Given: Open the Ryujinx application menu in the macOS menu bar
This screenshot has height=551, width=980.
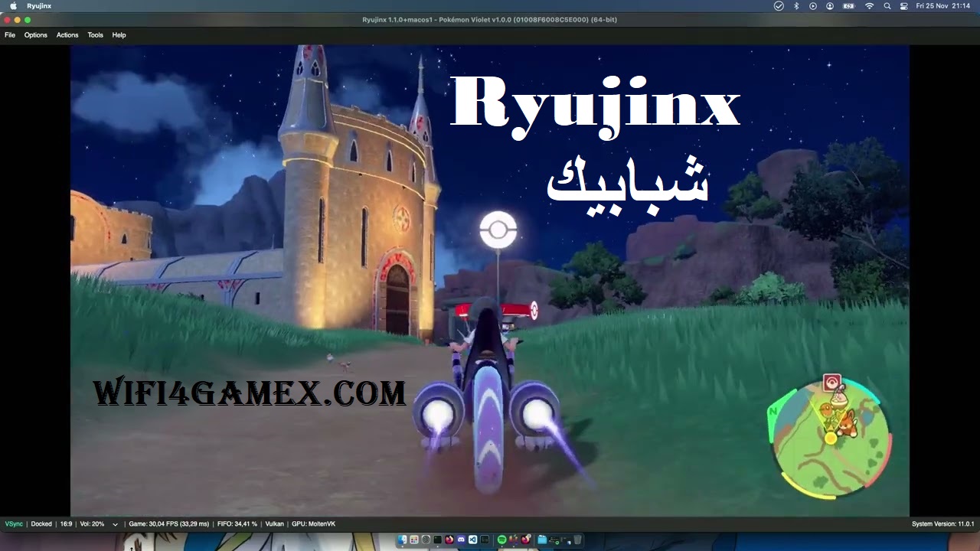Looking at the screenshot, I should (x=39, y=6).
